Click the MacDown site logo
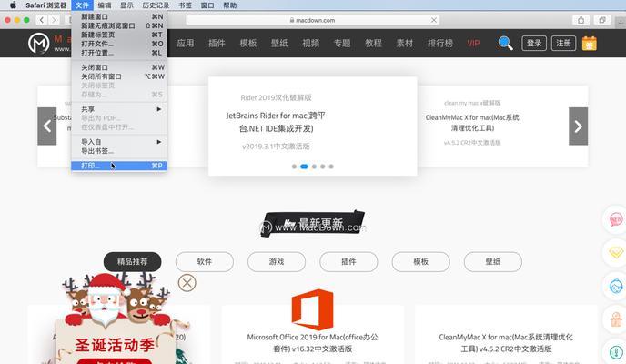This screenshot has height=364, width=626. pos(39,43)
